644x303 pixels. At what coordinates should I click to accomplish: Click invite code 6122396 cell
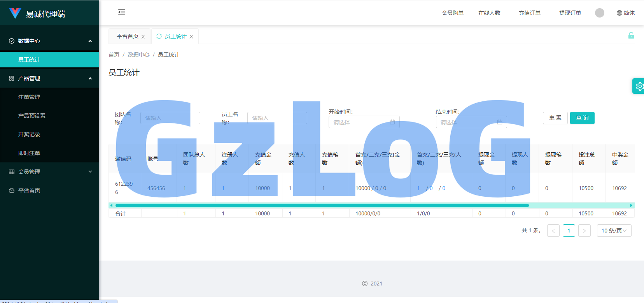[x=124, y=188]
